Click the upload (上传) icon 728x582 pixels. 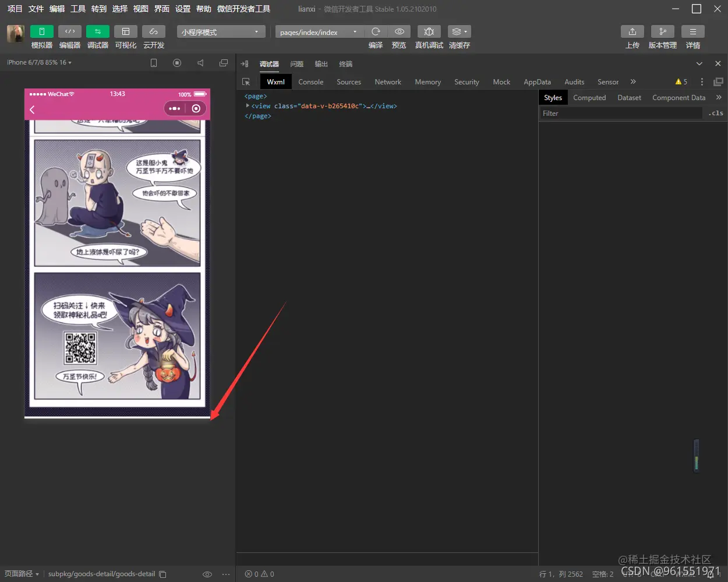(632, 31)
